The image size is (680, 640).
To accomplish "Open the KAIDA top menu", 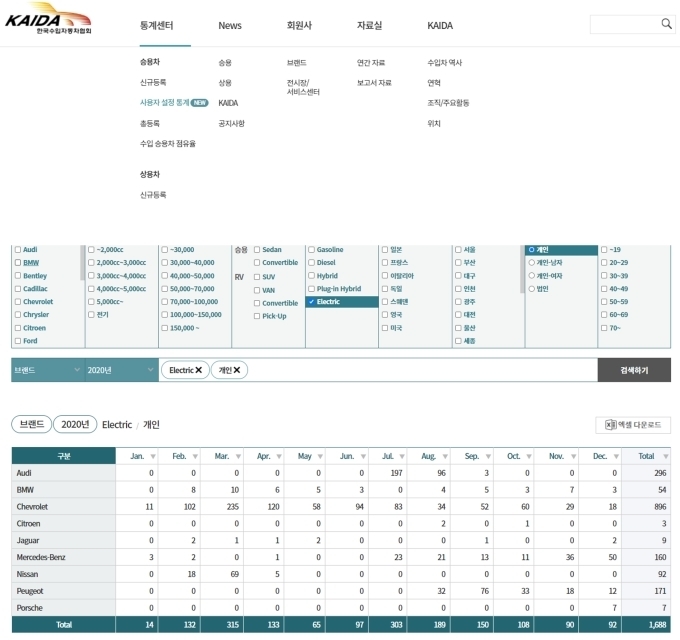I will coord(440,26).
